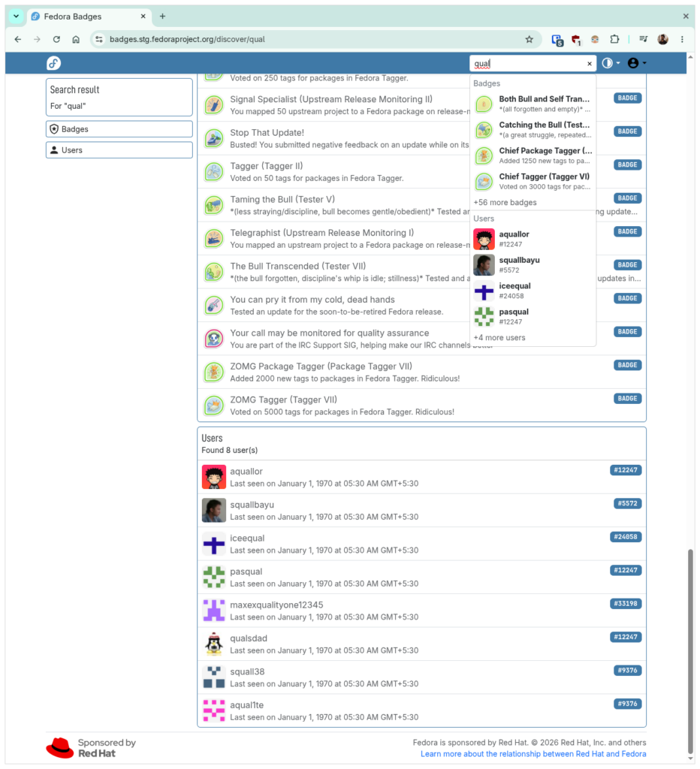Click squallbayu avatar in Users list
Viewport: 700px width, 769px height.
tap(214, 511)
